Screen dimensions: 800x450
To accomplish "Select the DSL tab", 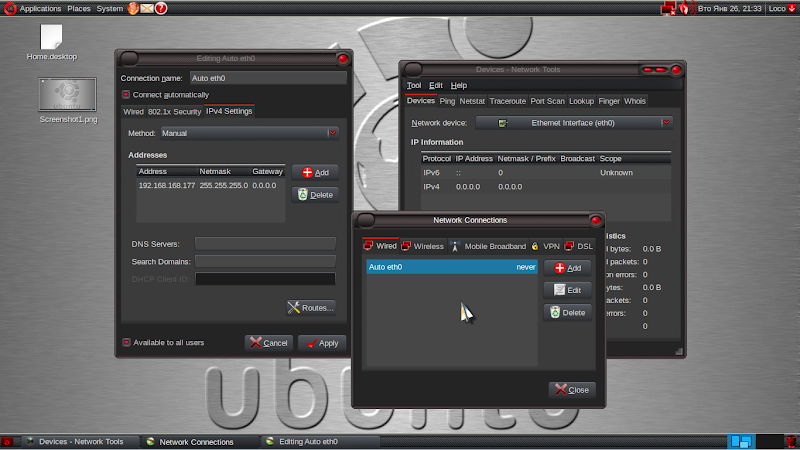I will pos(579,246).
